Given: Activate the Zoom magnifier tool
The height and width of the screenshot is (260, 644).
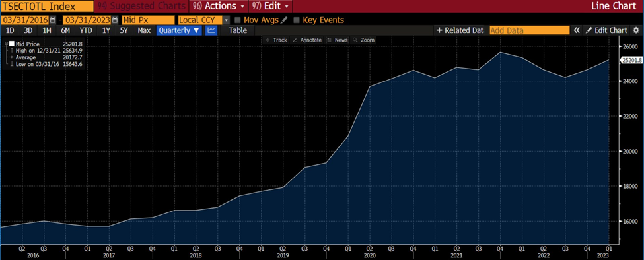Looking at the screenshot, I should [364, 40].
